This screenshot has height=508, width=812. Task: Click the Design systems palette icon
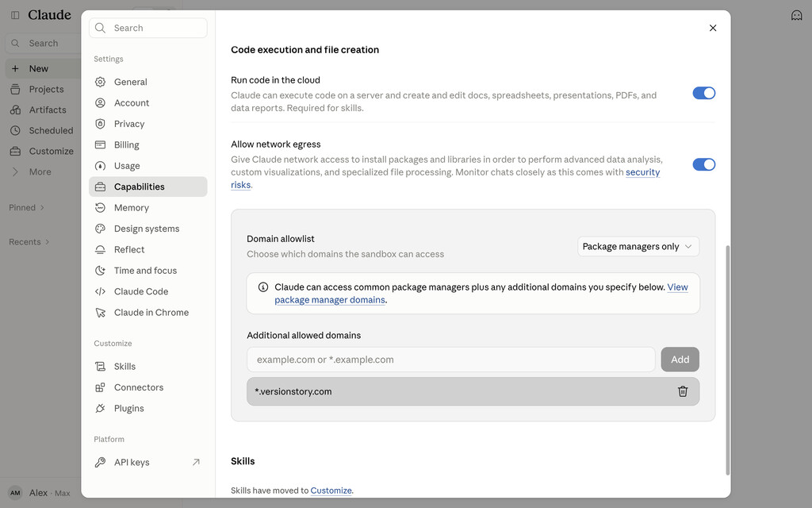pyautogui.click(x=101, y=229)
